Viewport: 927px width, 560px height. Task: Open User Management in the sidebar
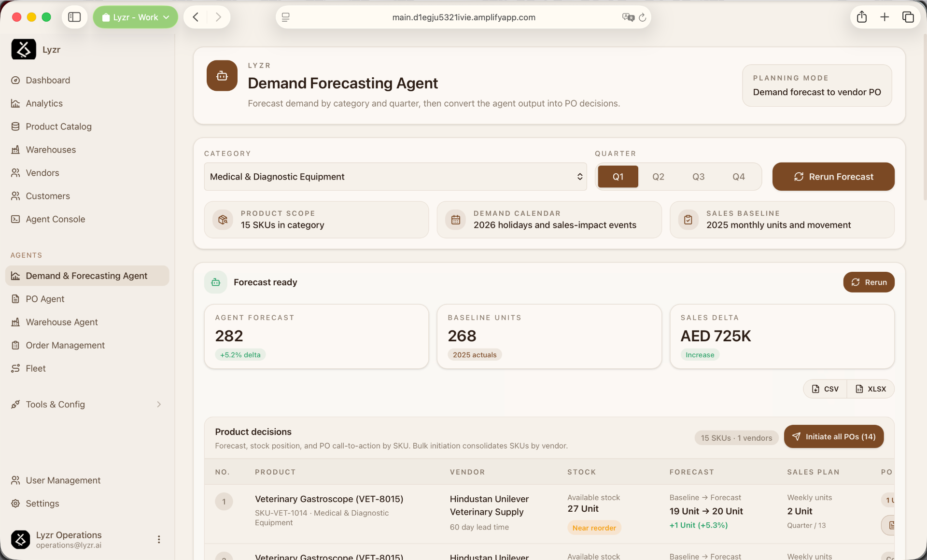[x=87, y=480]
